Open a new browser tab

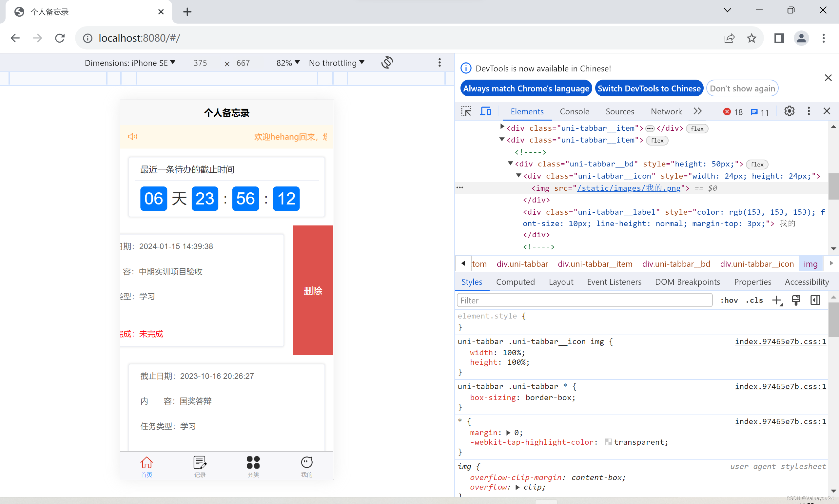pyautogui.click(x=187, y=12)
